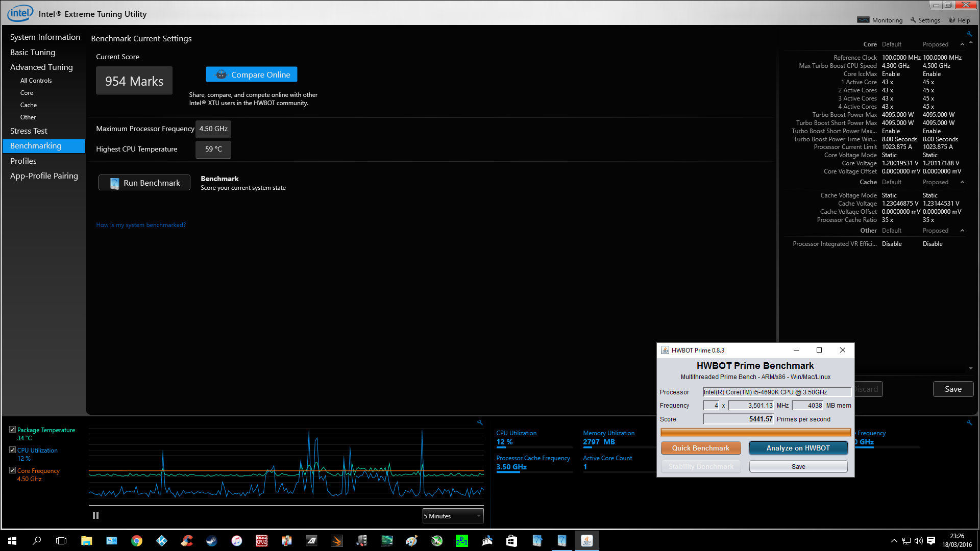Open CCleaner from taskbar

click(x=187, y=541)
